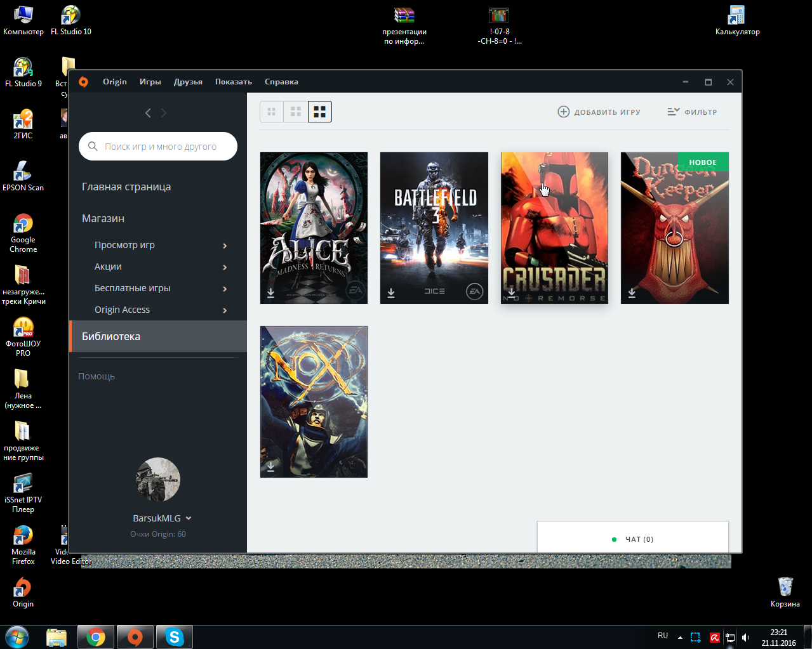Viewport: 812px width, 649px height.
Task: Select the Dungeon Keeper game tile
Action: [x=675, y=228]
